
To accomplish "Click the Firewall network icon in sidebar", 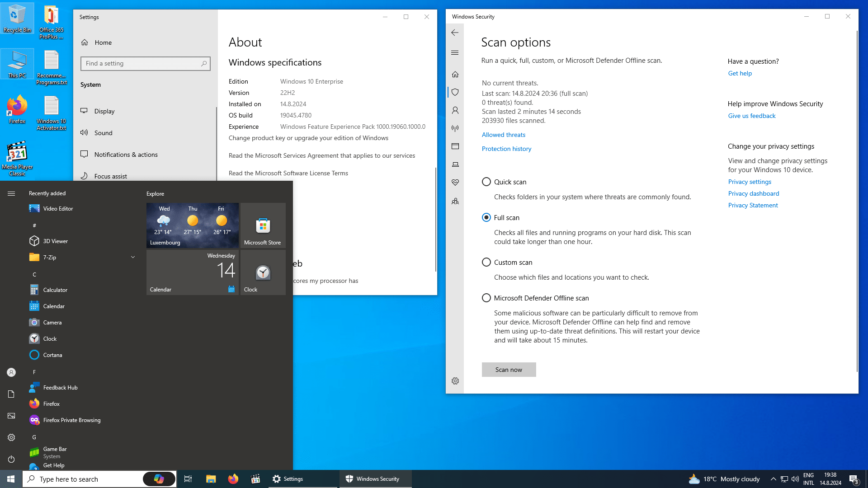I will (455, 128).
